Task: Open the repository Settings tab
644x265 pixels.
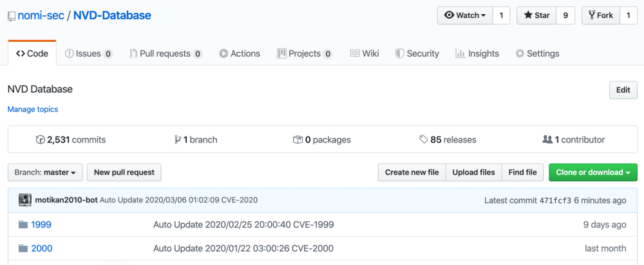Action: click(537, 54)
